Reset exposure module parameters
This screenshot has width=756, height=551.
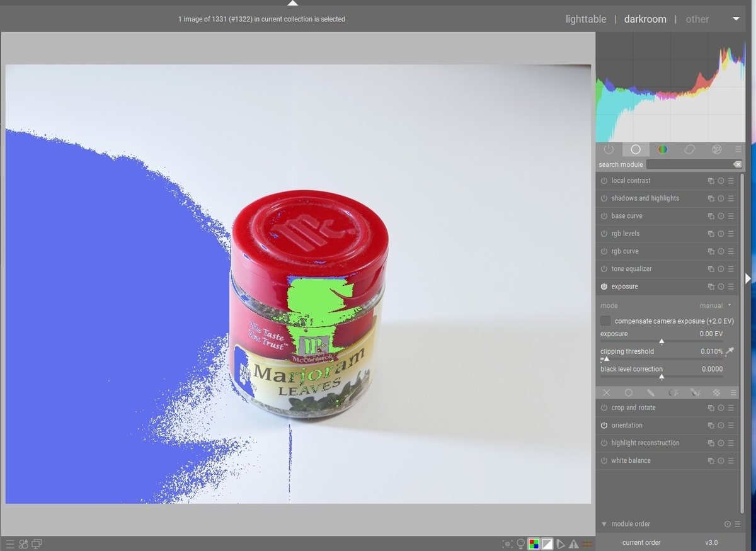click(x=721, y=287)
